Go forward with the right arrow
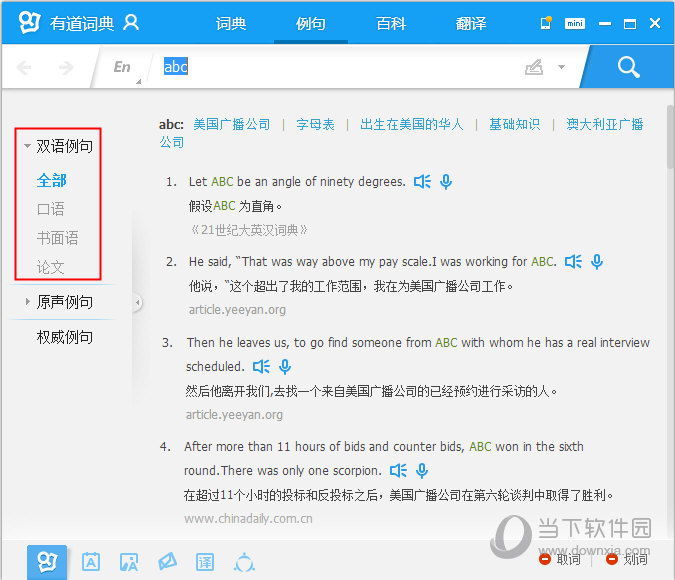This screenshot has width=675, height=580. click(x=66, y=68)
